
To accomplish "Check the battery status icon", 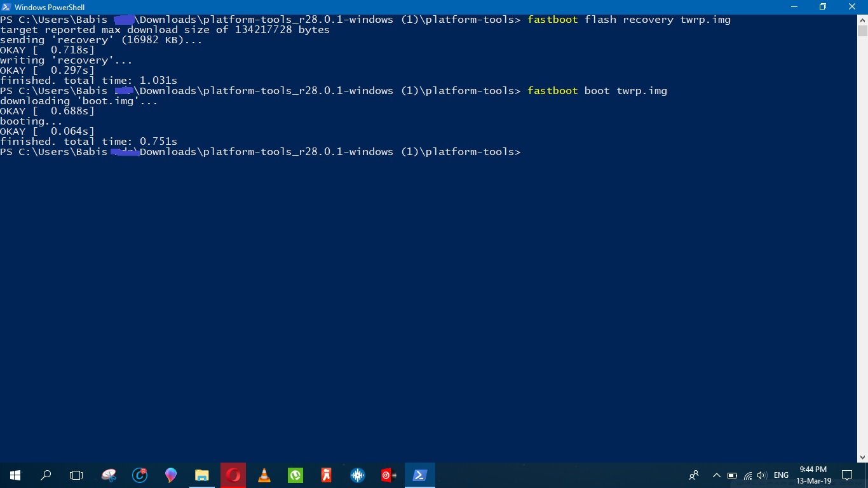I will coord(732,475).
